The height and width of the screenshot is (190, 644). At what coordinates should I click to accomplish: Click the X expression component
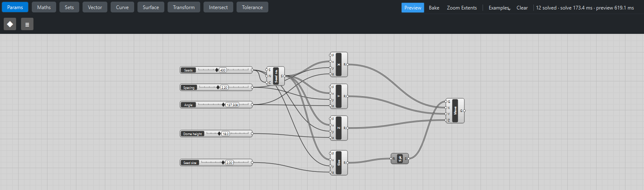pos(339,64)
